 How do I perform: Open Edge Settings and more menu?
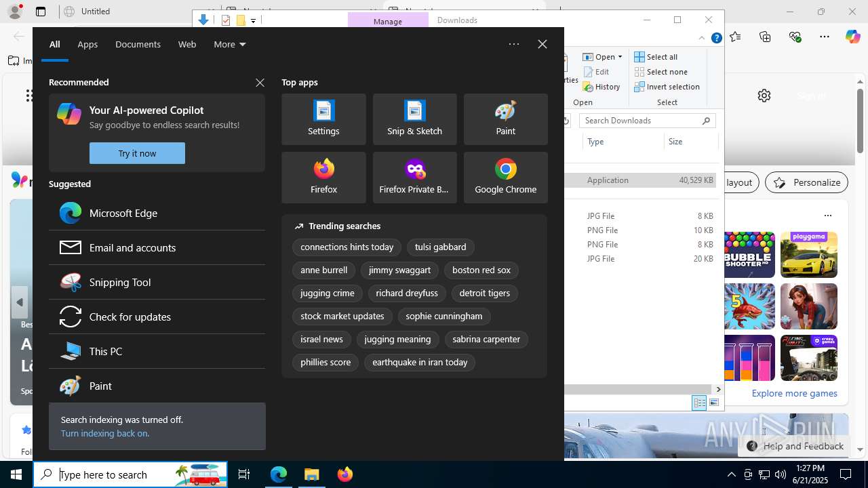pyautogui.click(x=825, y=37)
